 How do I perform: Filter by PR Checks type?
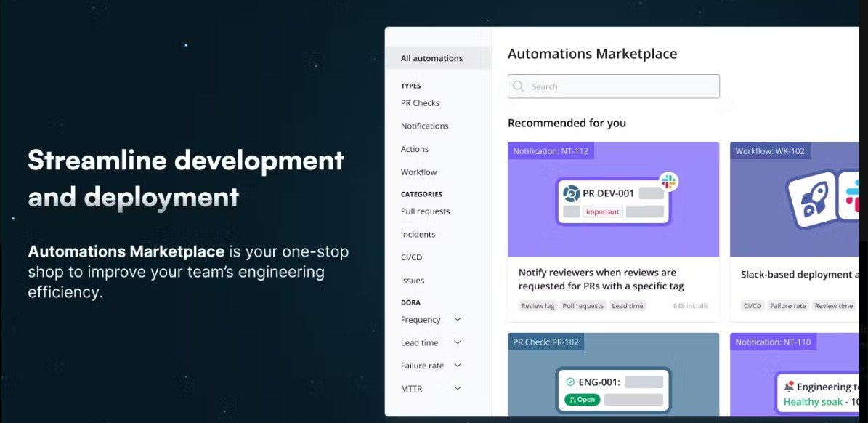click(420, 103)
